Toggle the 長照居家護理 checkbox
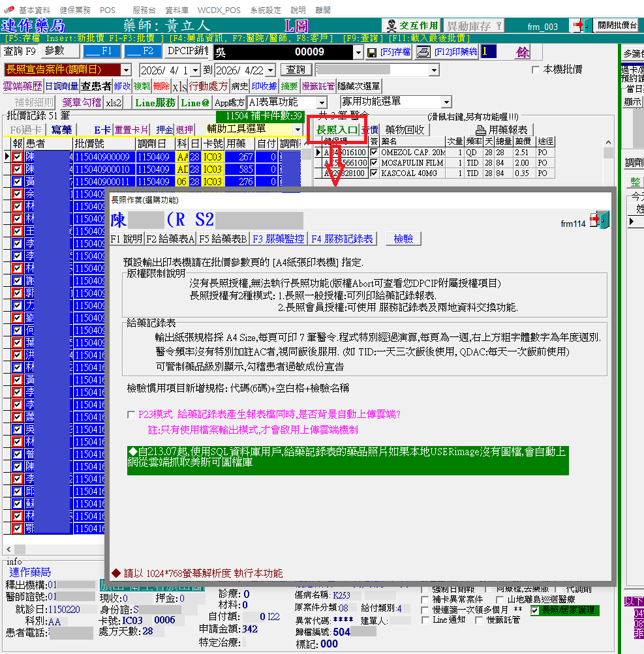 [x=534, y=610]
